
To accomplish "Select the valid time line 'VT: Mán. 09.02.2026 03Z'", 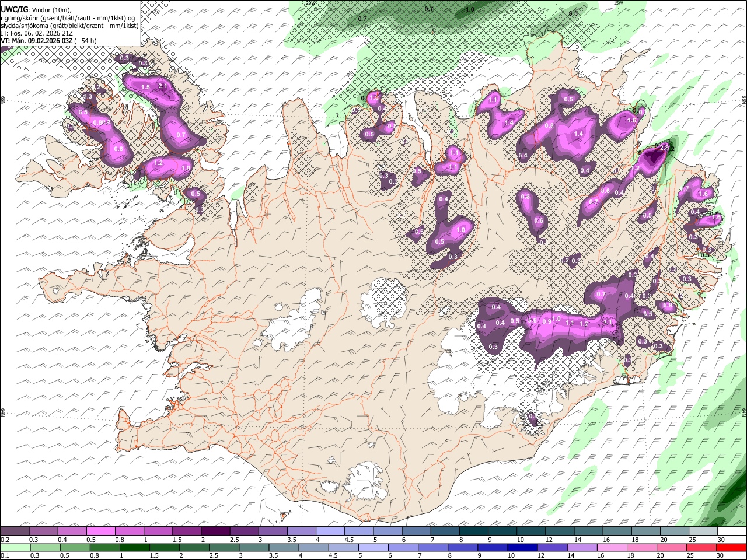I will (x=37, y=41).
